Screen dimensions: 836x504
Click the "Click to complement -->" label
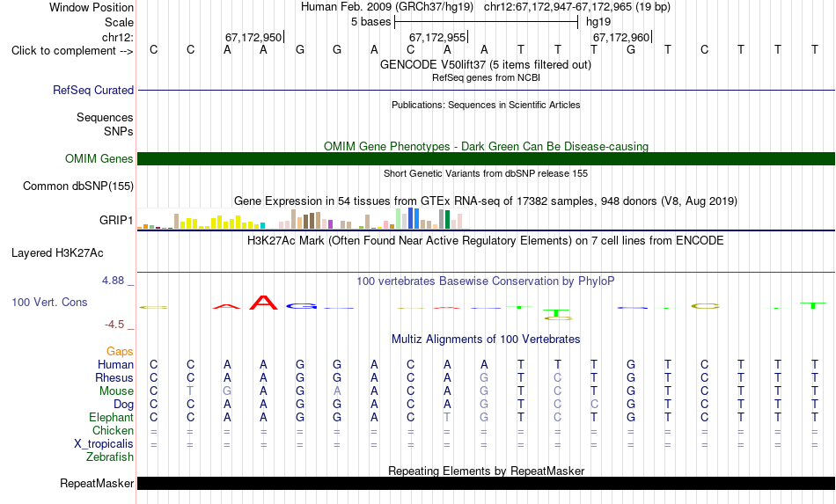[x=72, y=51]
